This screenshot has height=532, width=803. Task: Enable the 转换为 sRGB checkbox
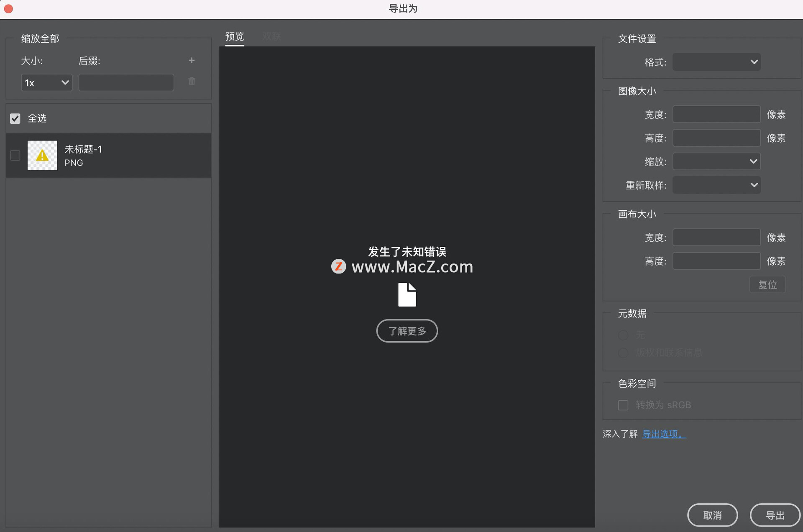pyautogui.click(x=623, y=405)
